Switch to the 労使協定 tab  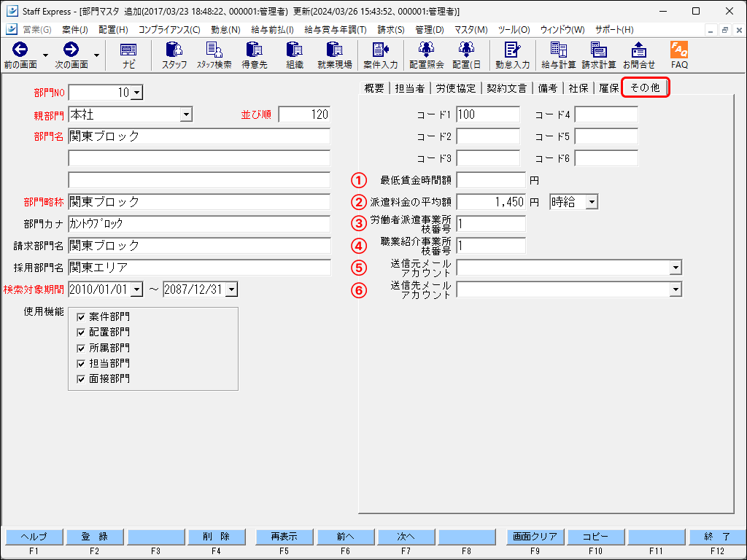(x=456, y=88)
